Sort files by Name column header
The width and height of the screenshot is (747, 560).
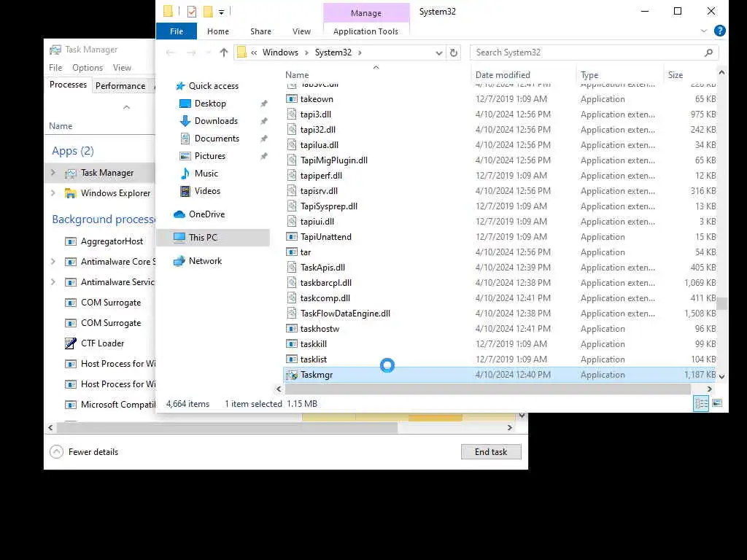[297, 75]
